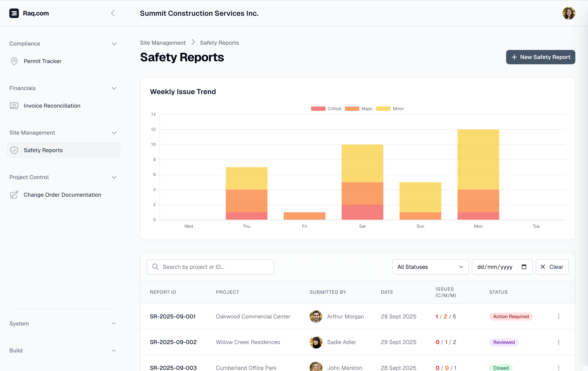588x371 pixels.
Task: Click New Safety Report button
Action: 540,57
